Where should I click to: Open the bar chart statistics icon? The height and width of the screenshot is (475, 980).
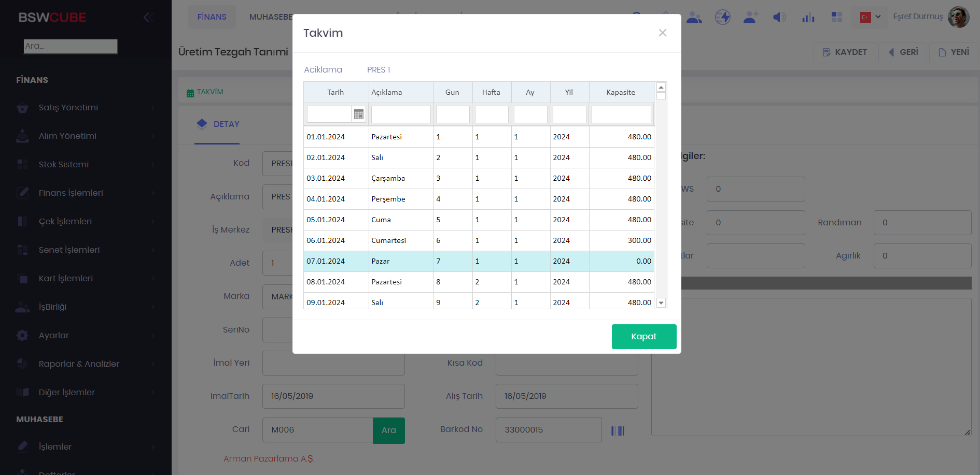click(x=808, y=18)
